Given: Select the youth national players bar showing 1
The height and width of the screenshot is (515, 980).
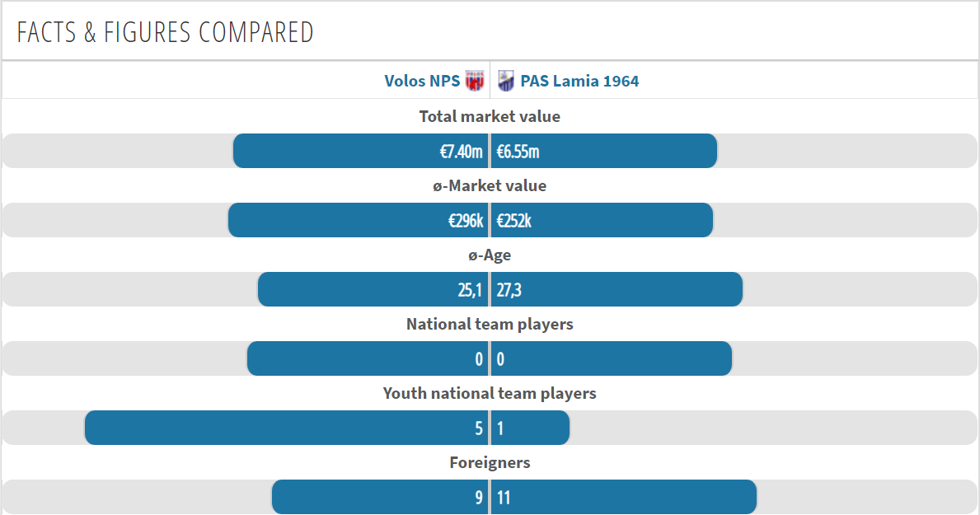Looking at the screenshot, I should pyautogui.click(x=531, y=428).
